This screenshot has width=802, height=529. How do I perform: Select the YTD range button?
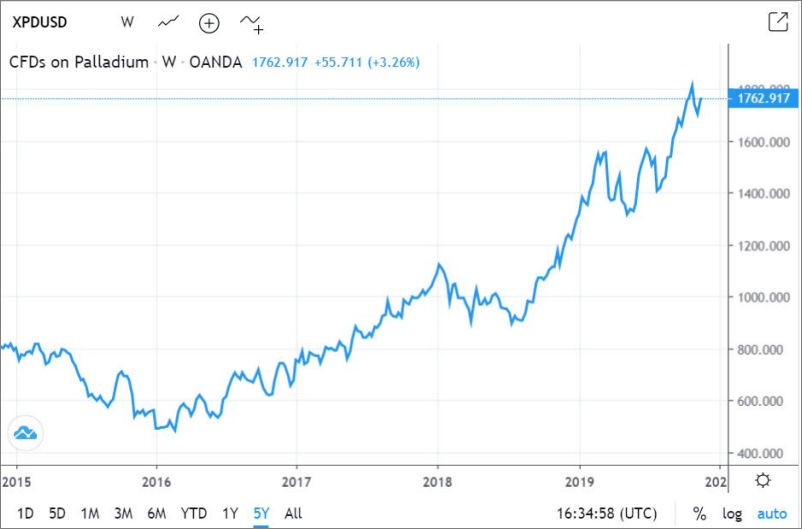(192, 513)
